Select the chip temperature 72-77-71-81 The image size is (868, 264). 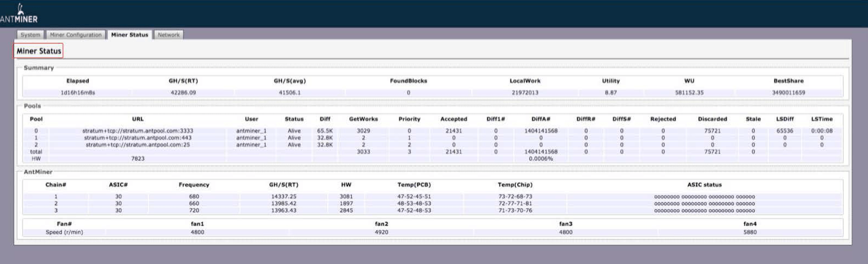[x=515, y=203]
